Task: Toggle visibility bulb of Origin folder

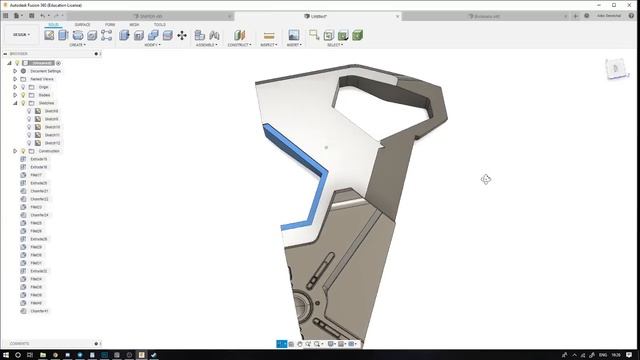Action: pos(23,87)
